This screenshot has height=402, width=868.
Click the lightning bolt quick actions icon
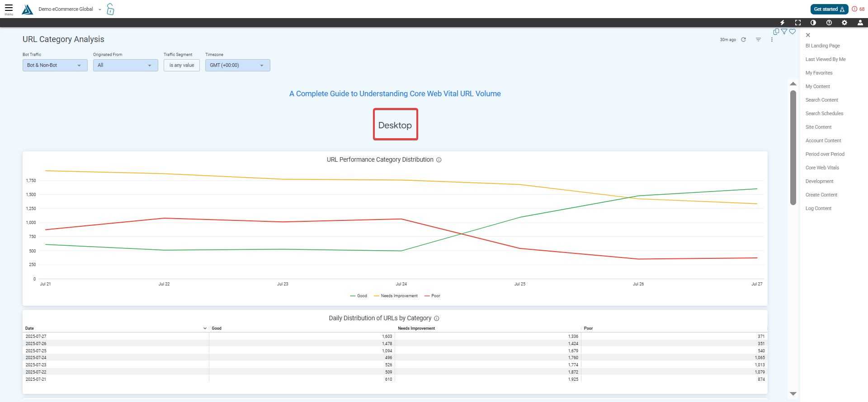tap(782, 23)
